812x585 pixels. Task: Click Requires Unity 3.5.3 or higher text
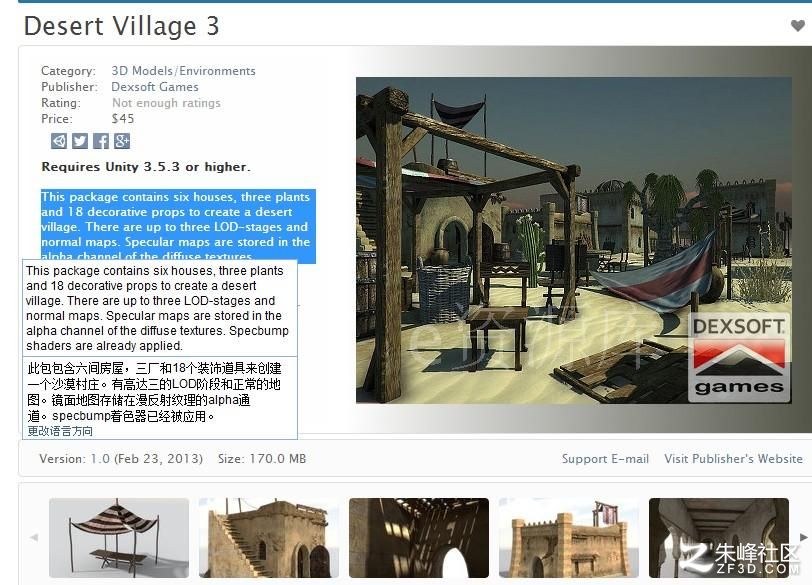tap(146, 167)
